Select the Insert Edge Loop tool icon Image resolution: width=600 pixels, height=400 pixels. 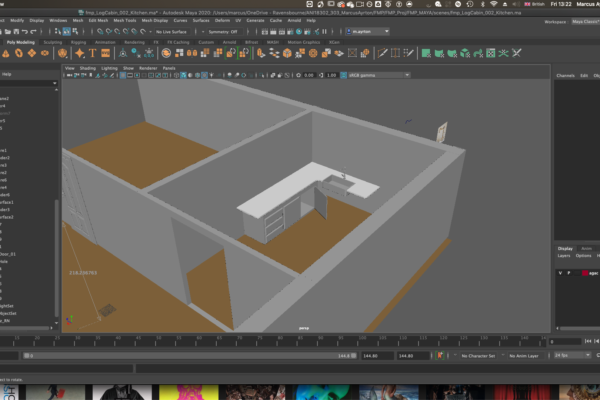[x=395, y=53]
